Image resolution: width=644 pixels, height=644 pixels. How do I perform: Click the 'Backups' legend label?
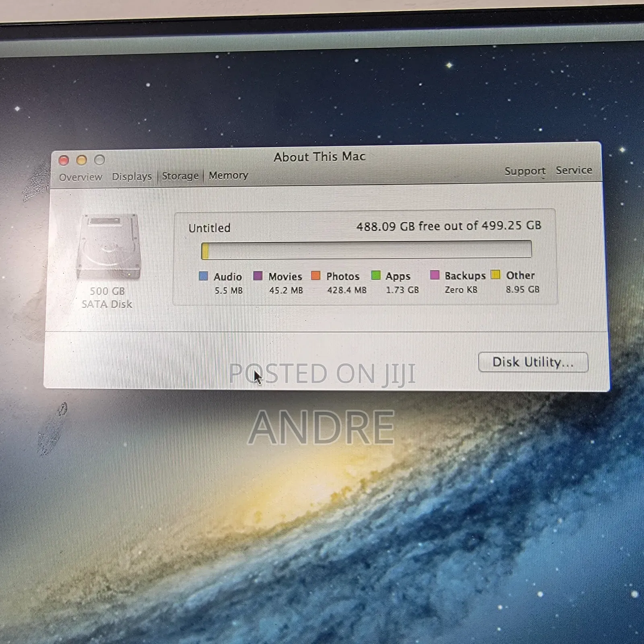pos(465,276)
